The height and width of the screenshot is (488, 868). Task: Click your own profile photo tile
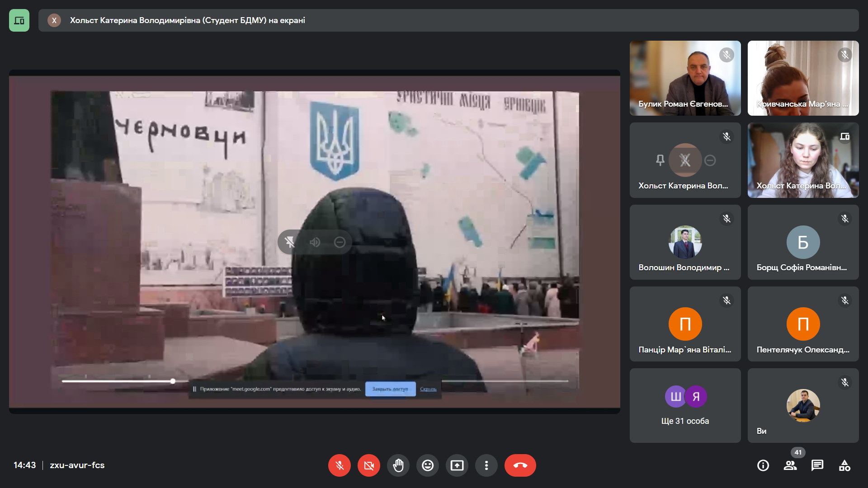click(x=803, y=405)
